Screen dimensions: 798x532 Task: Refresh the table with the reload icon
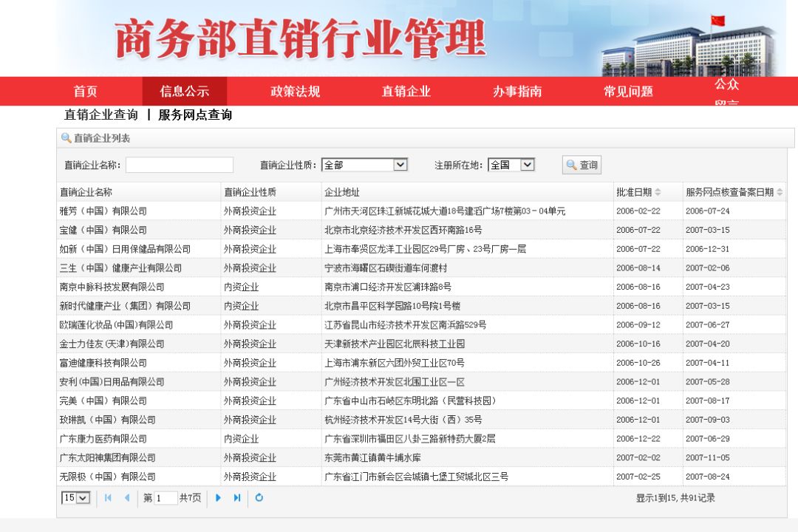(x=259, y=497)
